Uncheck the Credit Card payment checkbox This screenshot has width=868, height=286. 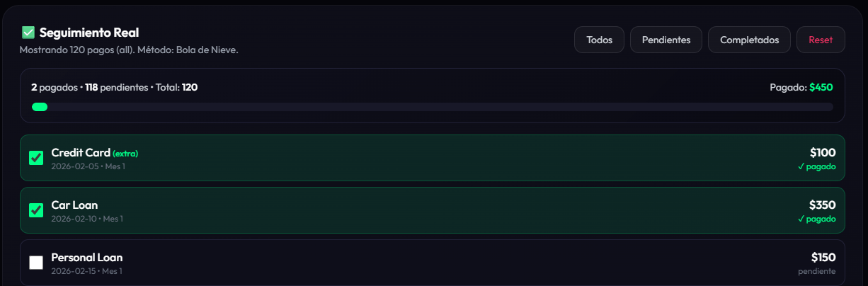[x=36, y=158]
